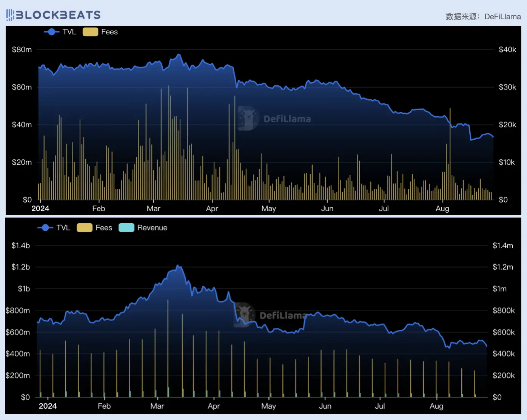Toggle the Fees series label in top chart legend
This screenshot has width=527, height=420.
[109, 32]
